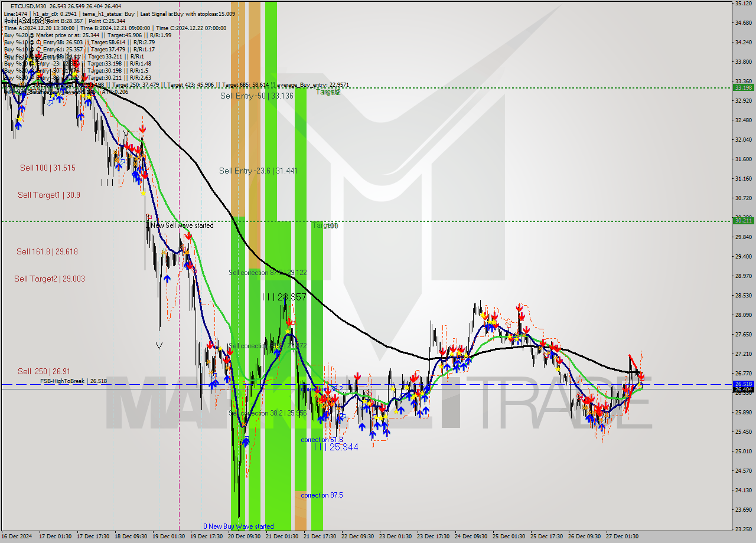Screen dimensions: 756x543
Task: Select the 27.210 price axis value
Action: pyautogui.click(x=743, y=354)
